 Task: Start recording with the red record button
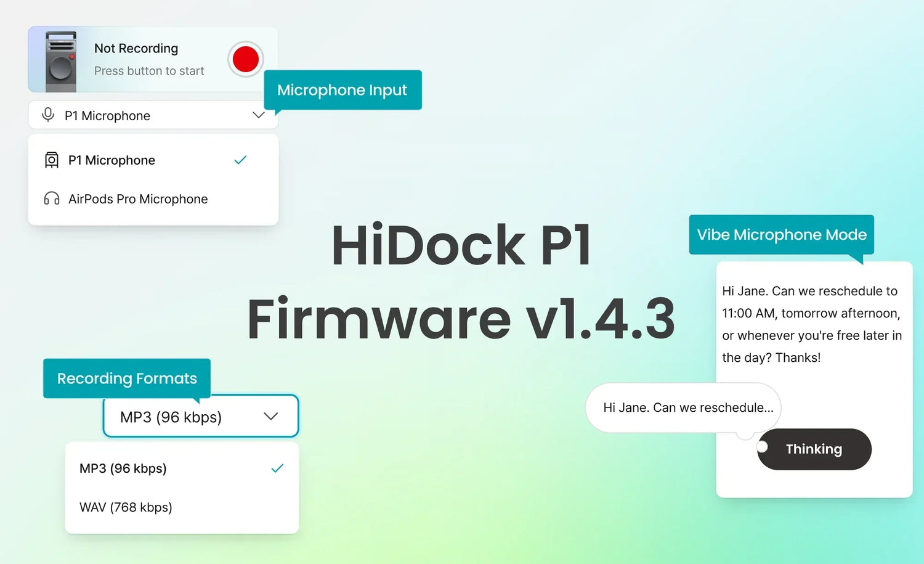coord(245,59)
